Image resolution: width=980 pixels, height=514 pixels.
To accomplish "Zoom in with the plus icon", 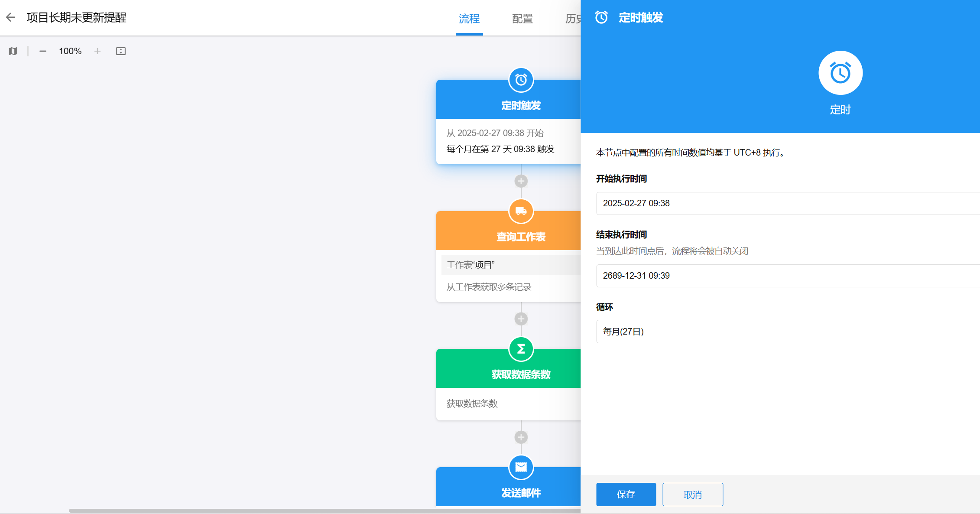I will tap(97, 51).
